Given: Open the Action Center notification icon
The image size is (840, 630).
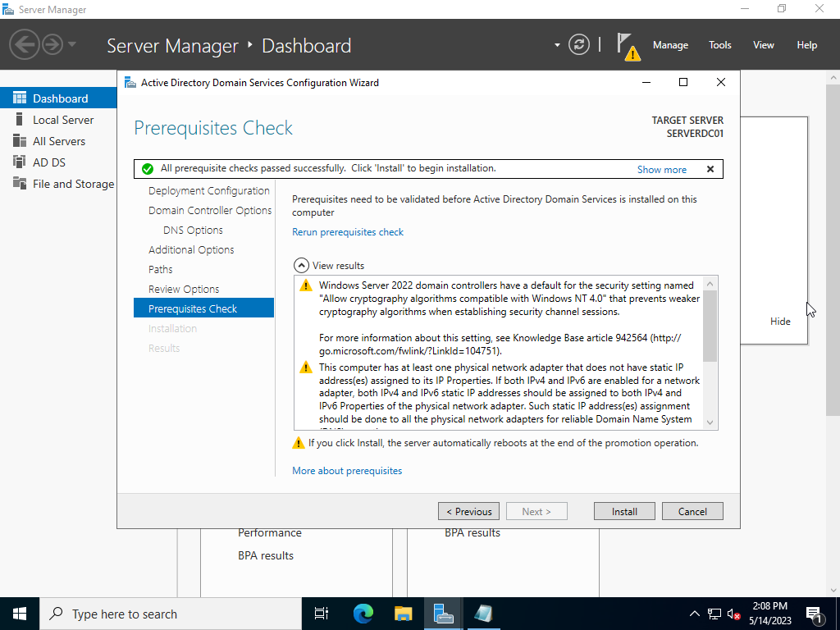Looking at the screenshot, I should pos(815,614).
